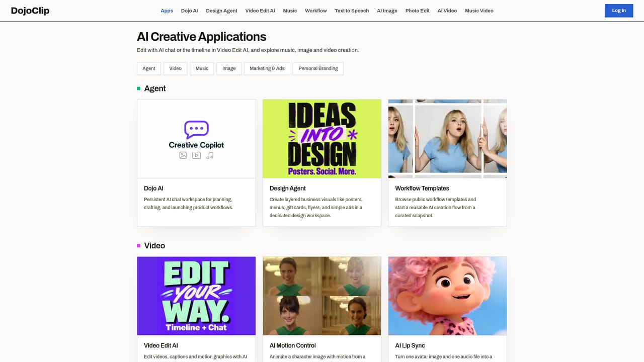The height and width of the screenshot is (362, 644).
Task: Open Video Edit AI nav link
Action: click(260, 11)
